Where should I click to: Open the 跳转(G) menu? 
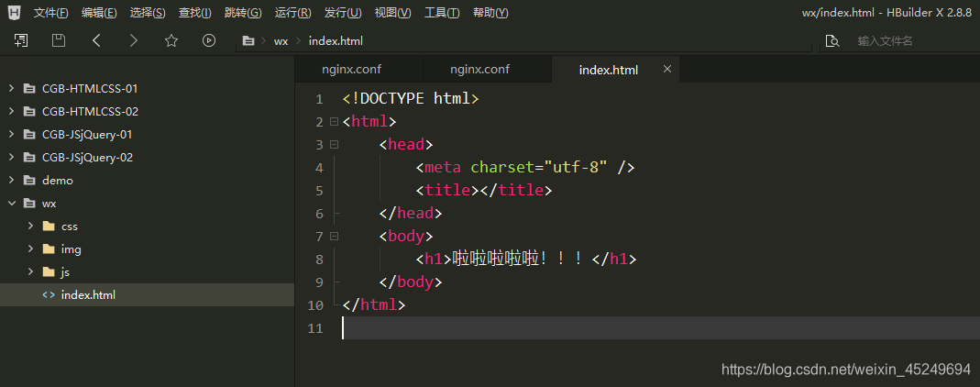(243, 13)
